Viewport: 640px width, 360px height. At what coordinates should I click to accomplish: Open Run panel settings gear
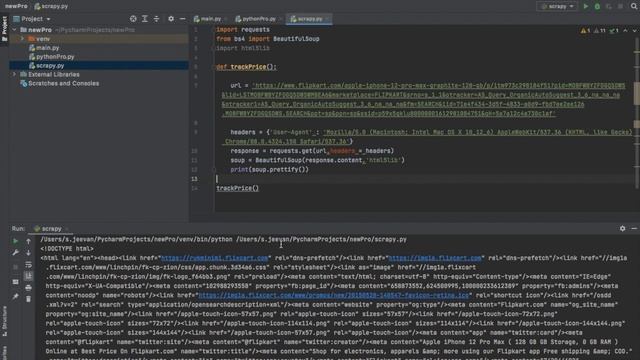tap(622, 229)
